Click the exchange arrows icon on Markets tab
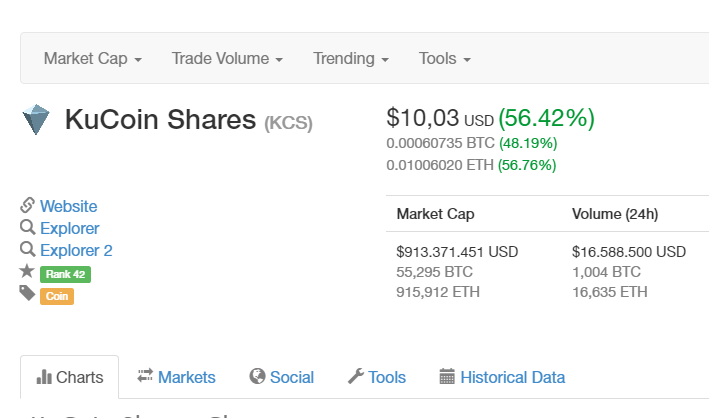The height and width of the screenshot is (418, 709). [x=145, y=376]
